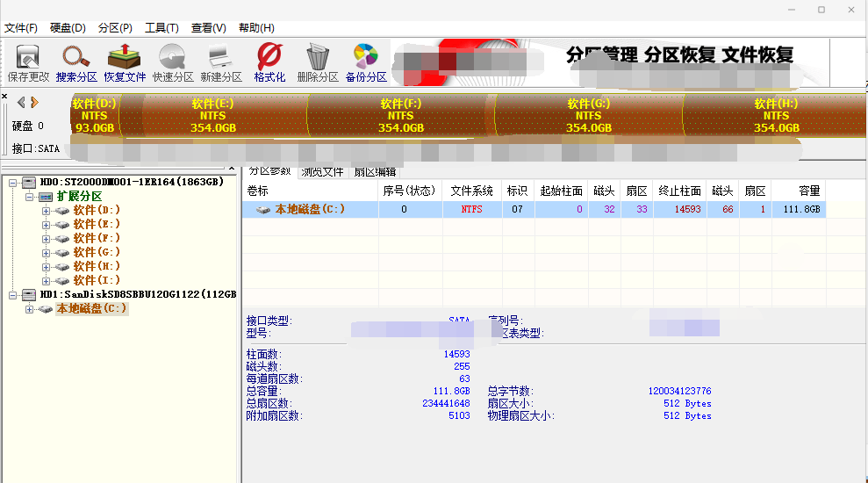Select HD1:SanDiskSD8SBBU120G1122 tree label
868x483 pixels.
[139, 294]
